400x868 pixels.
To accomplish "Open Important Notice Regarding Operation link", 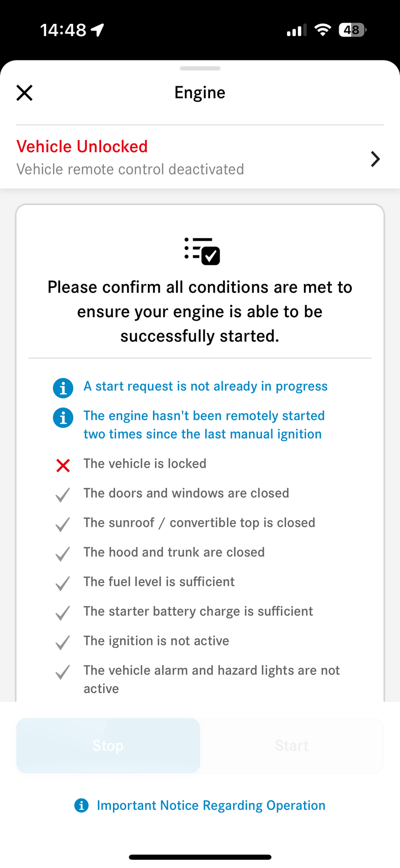I will coord(211,805).
